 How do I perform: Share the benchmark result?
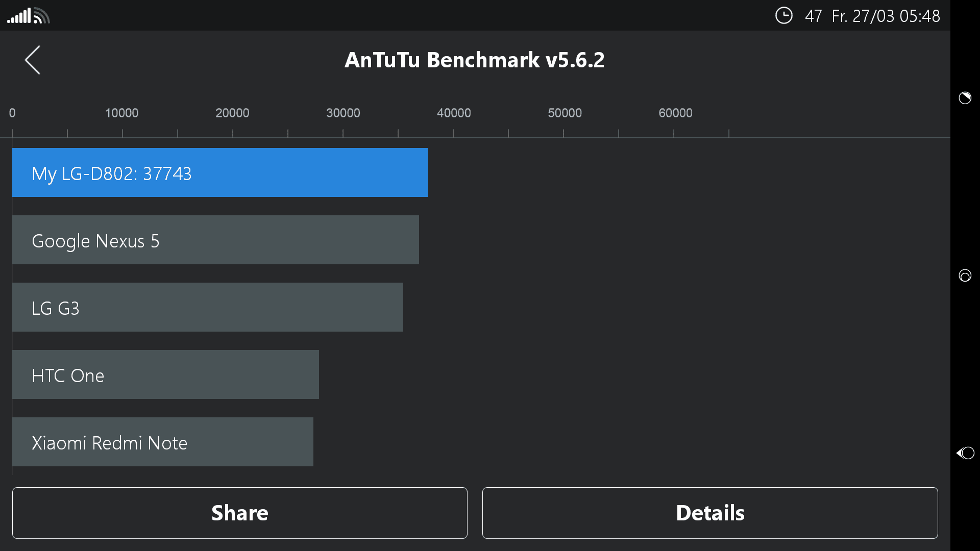(x=240, y=513)
